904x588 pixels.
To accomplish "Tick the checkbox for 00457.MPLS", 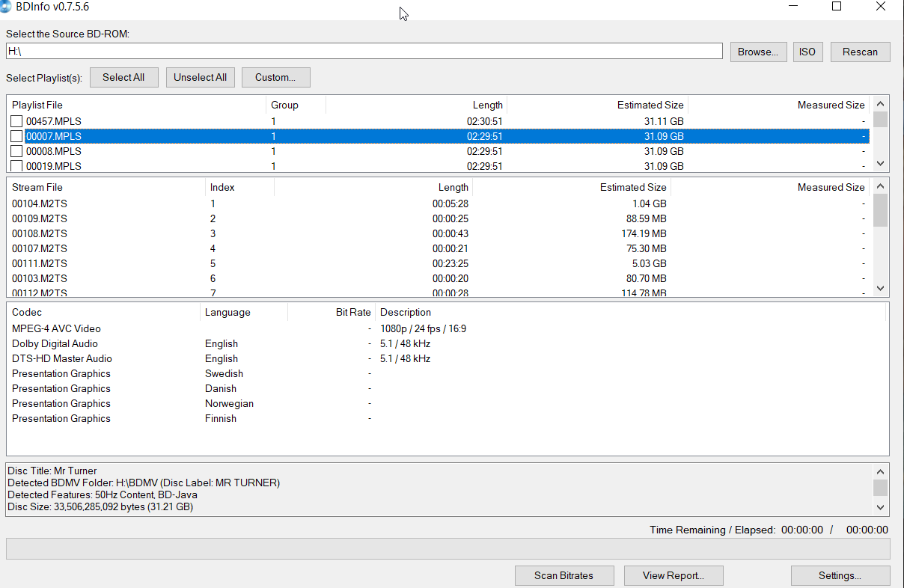I will pos(16,121).
